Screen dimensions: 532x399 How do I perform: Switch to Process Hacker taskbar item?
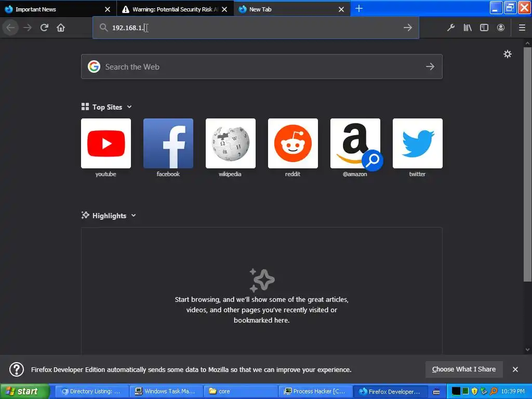pos(315,391)
